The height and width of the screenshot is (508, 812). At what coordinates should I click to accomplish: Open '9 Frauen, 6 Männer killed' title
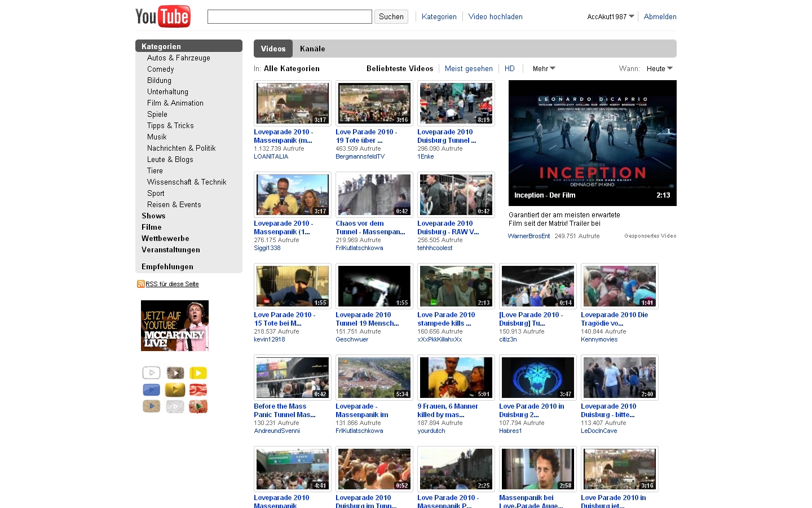[x=448, y=410]
